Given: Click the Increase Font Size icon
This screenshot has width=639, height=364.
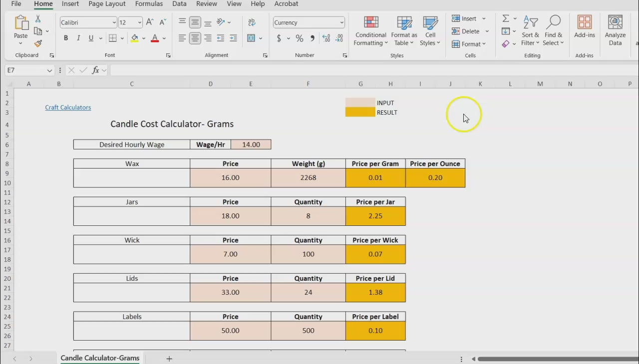Looking at the screenshot, I should click(150, 22).
